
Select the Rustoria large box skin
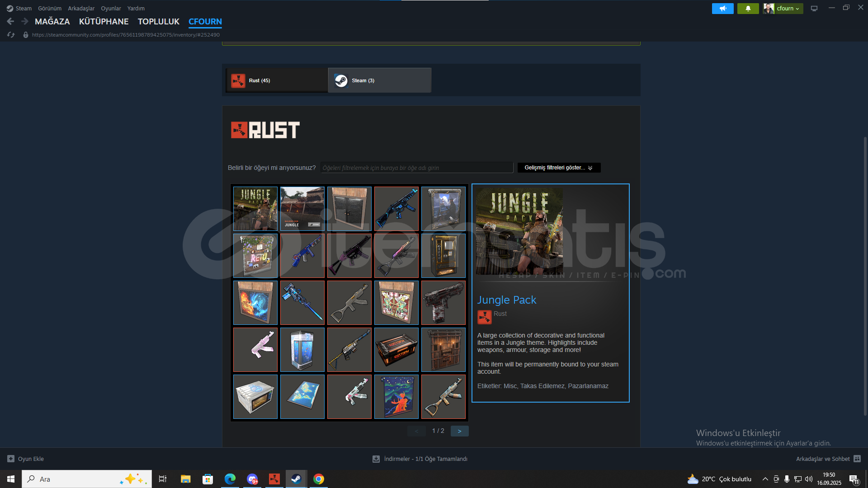pos(396,350)
